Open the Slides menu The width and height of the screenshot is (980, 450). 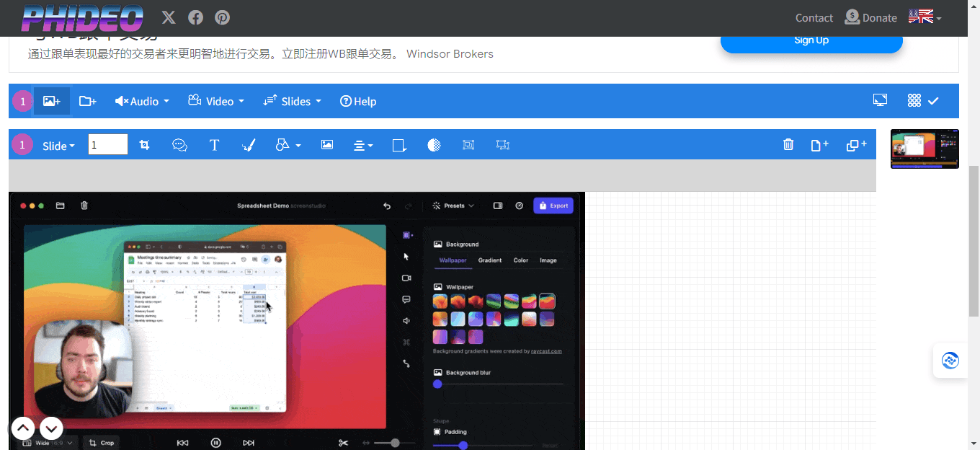click(x=292, y=101)
